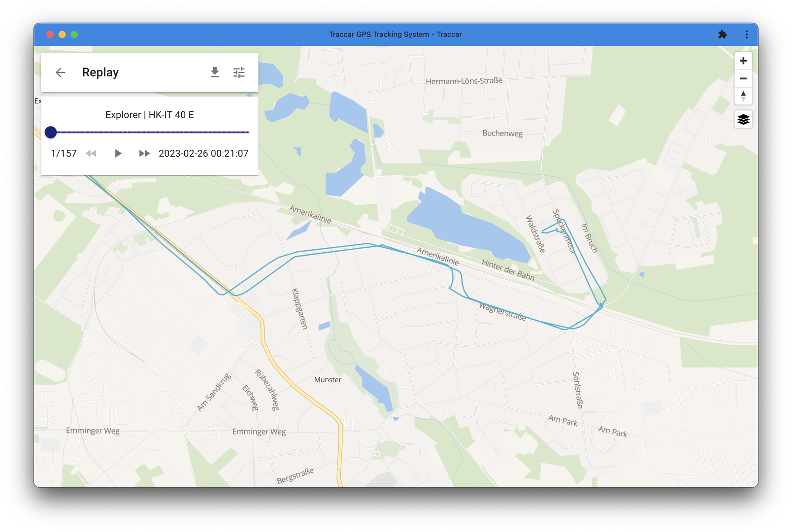792x532 pixels.
Task: Click the Wagnerstraße street label
Action: 502,312
